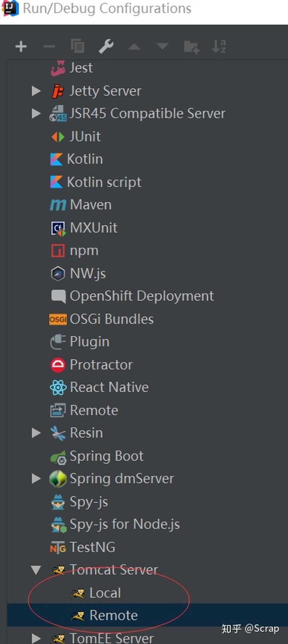
Task: Select the JUnit label
Action: [85, 137]
